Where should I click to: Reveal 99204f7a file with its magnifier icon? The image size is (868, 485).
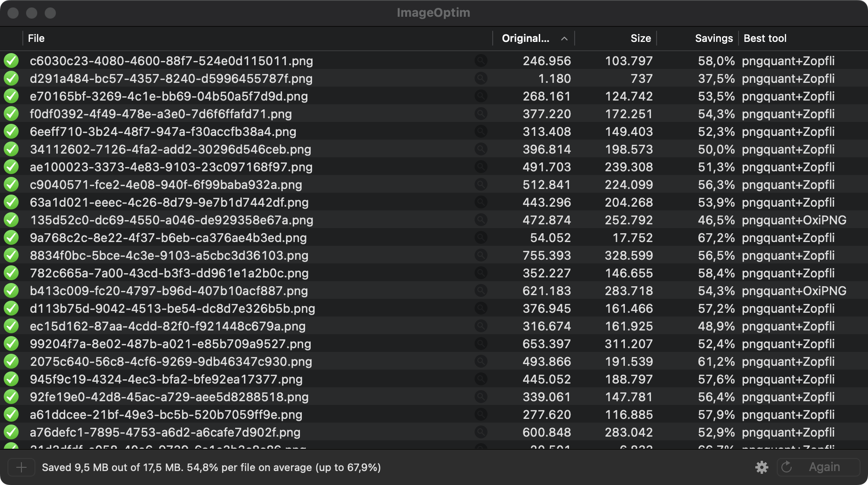[x=481, y=344]
